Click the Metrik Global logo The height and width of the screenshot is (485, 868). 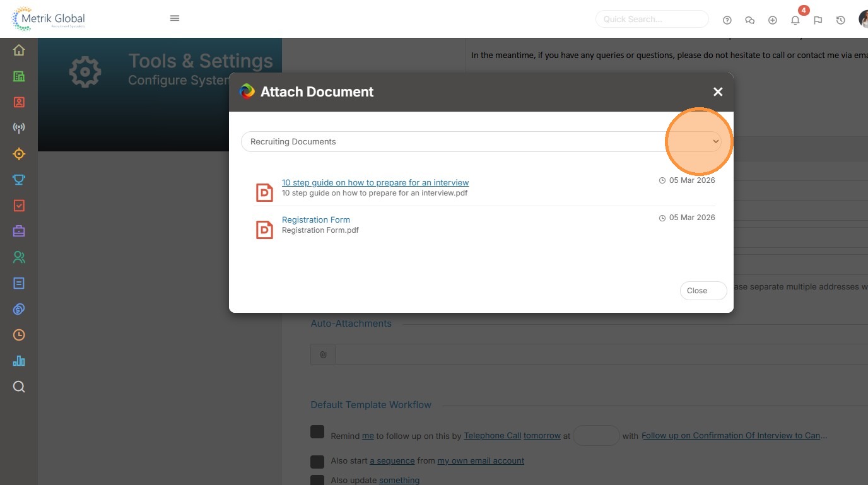49,19
